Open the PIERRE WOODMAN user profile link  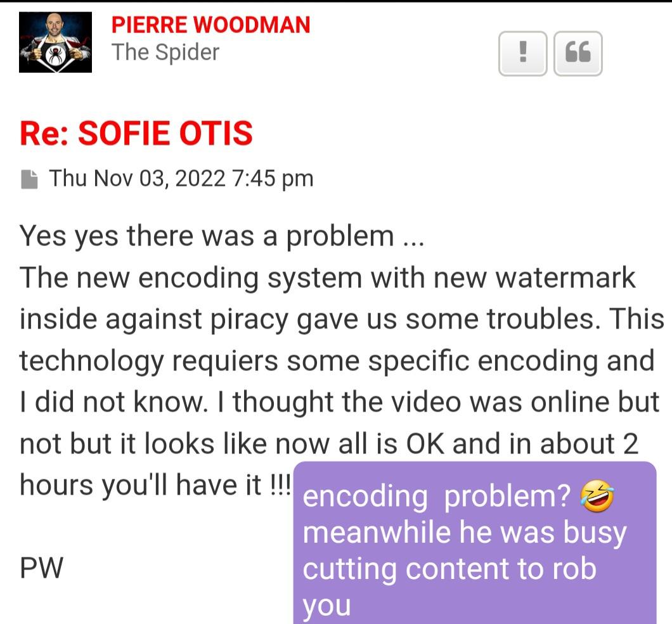click(210, 25)
